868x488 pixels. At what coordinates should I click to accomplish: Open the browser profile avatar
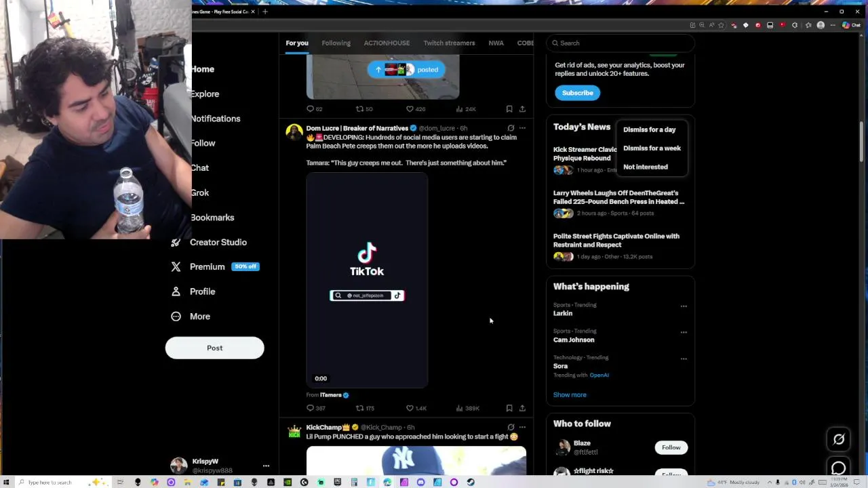(821, 25)
